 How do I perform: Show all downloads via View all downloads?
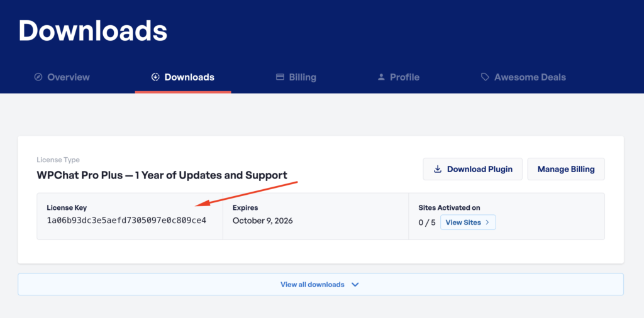[x=313, y=285]
